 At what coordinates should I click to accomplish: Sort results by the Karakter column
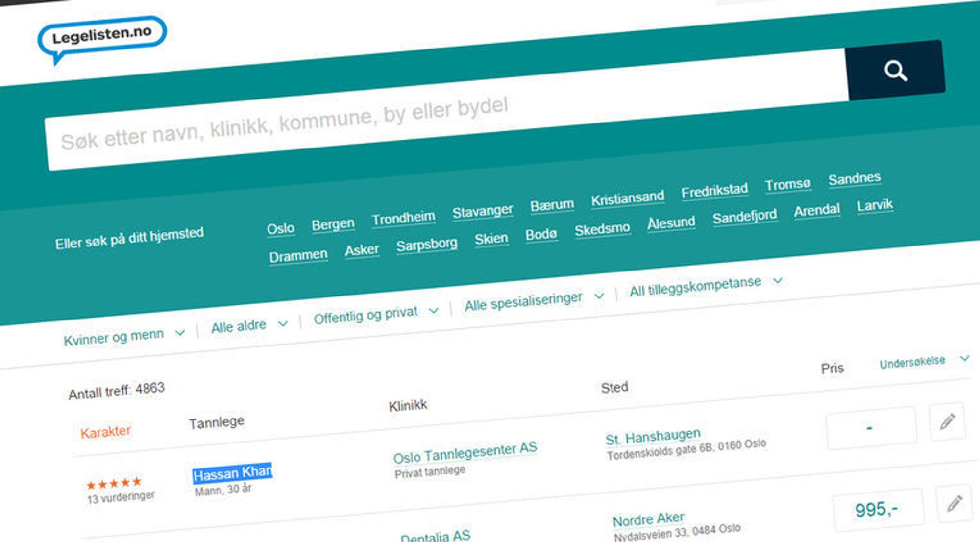105,432
